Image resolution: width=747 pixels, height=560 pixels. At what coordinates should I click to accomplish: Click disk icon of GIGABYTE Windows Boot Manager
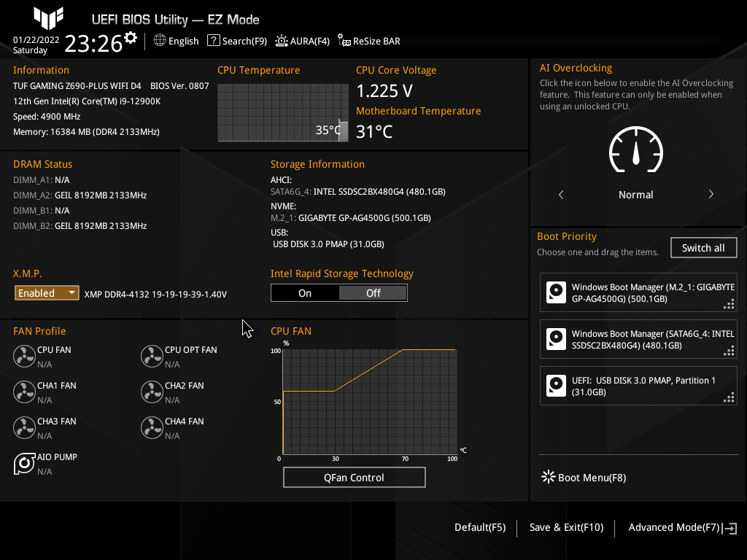[556, 292]
